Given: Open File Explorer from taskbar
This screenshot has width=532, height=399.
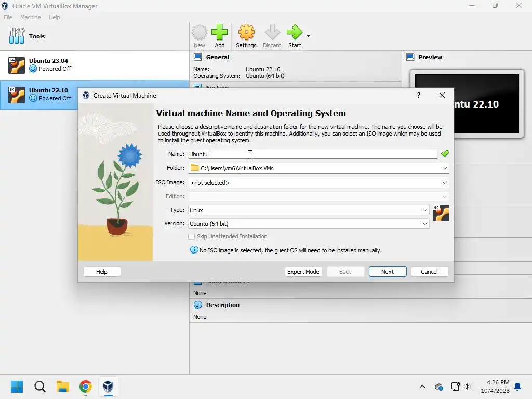Looking at the screenshot, I should point(63,387).
